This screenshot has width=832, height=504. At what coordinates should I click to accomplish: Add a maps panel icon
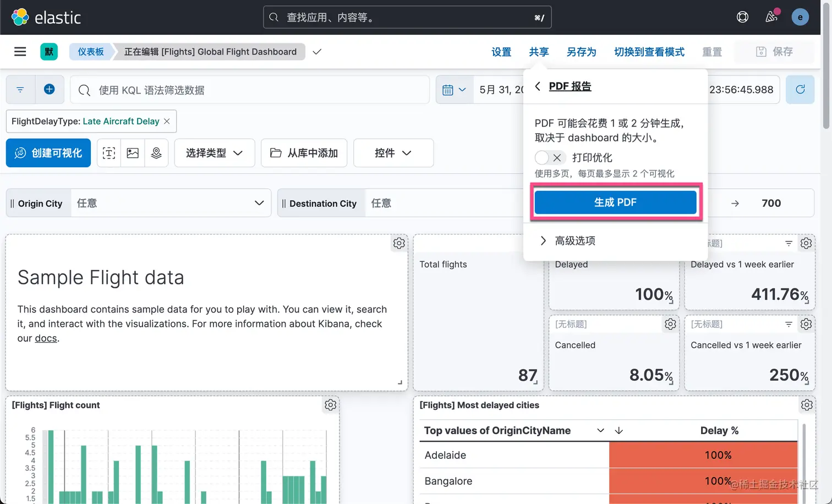156,153
